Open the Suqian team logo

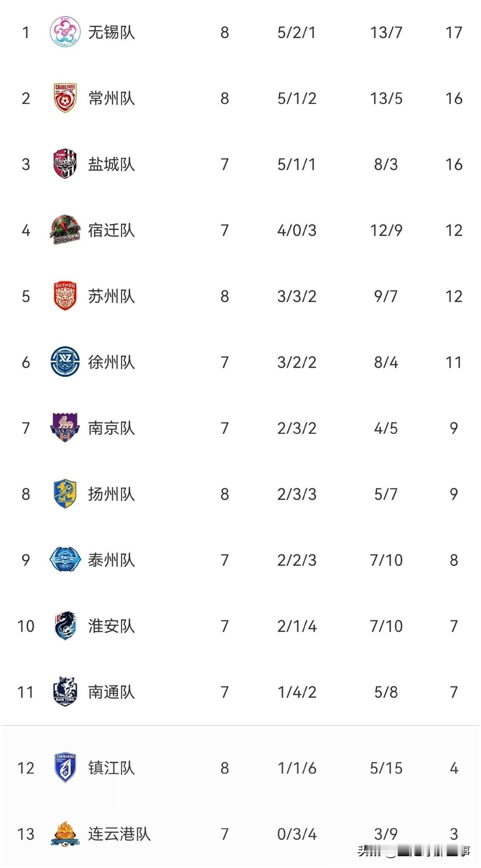click(65, 230)
